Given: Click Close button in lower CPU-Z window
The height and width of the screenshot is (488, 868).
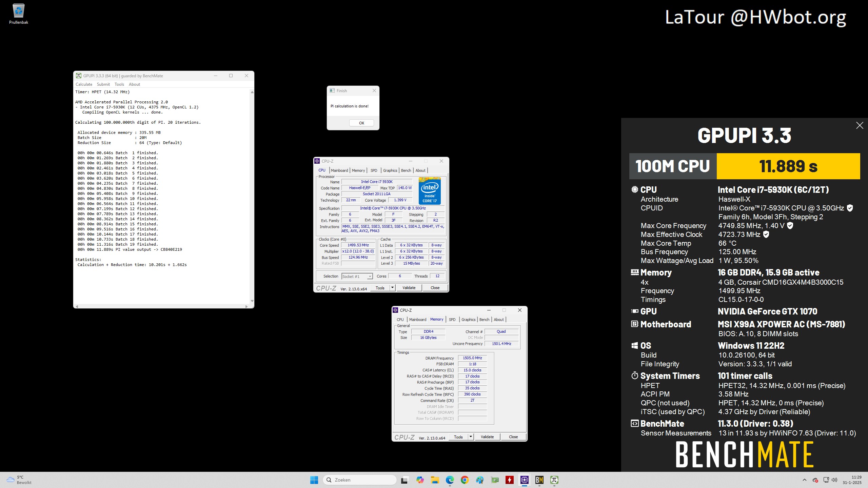Looking at the screenshot, I should click(513, 437).
